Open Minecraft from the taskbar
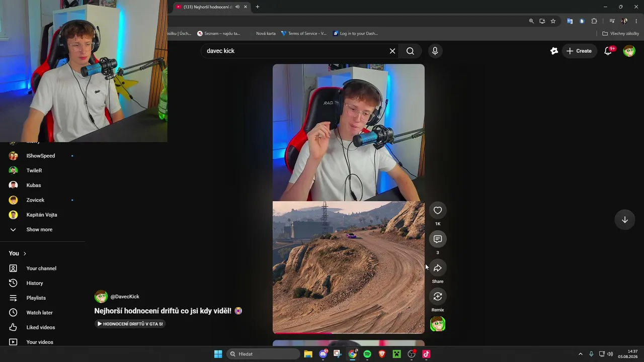 click(x=396, y=354)
